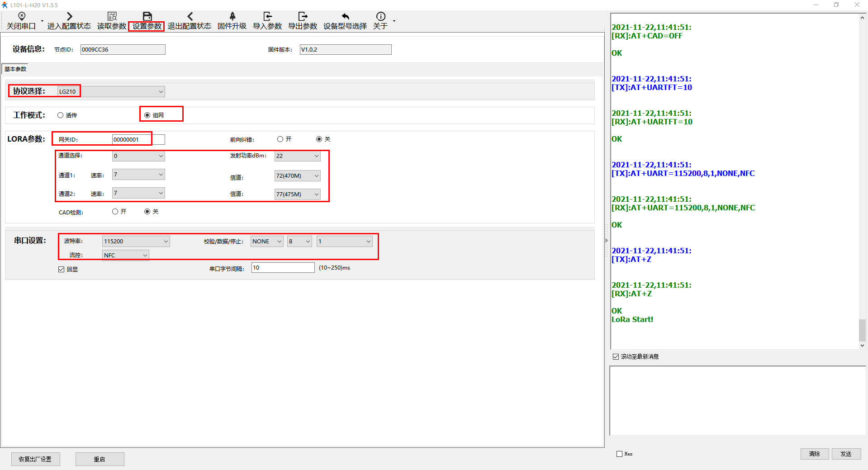The image size is (868, 470).
Task: Expand the 发射功率dBm dropdown
Action: (316, 156)
